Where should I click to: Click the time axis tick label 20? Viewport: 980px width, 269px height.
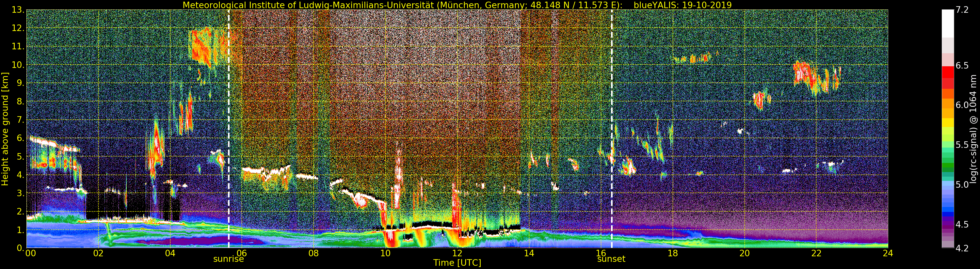[x=745, y=253]
